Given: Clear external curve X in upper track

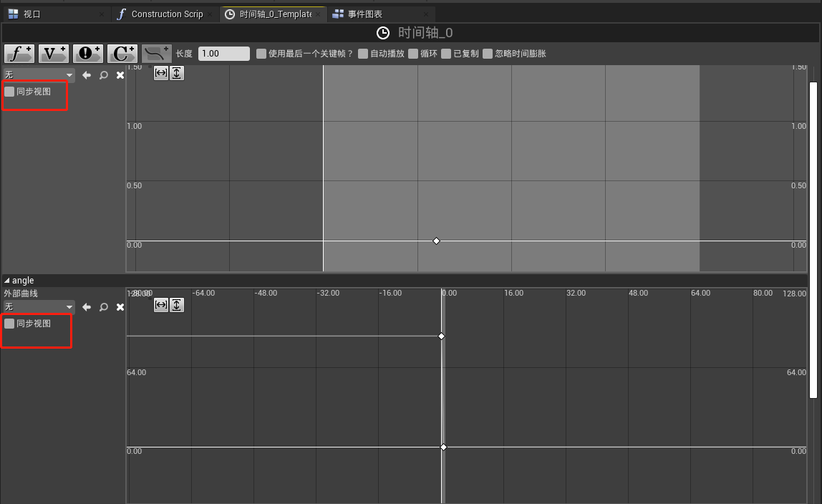Looking at the screenshot, I should click(x=120, y=75).
